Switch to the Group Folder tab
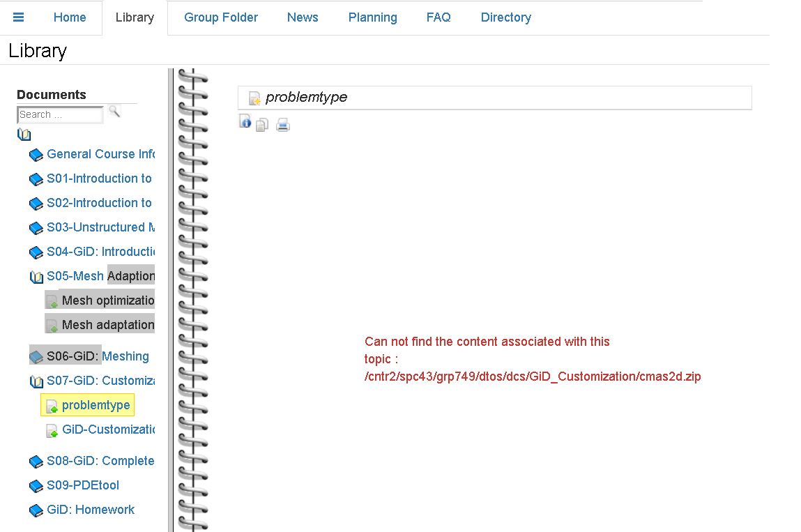Image resolution: width=801 pixels, height=532 pixels. (221, 17)
